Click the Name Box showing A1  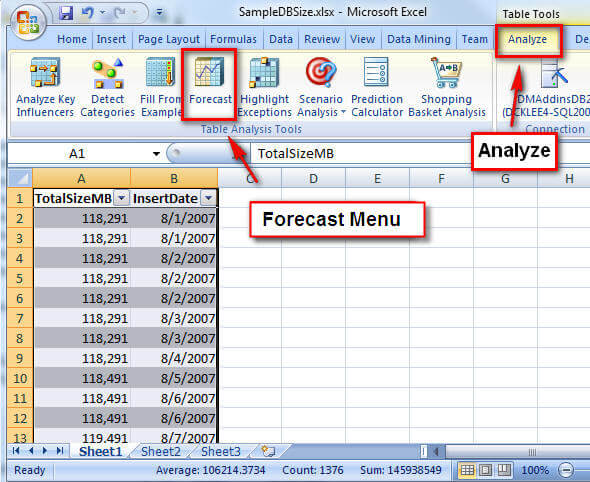pyautogui.click(x=77, y=154)
